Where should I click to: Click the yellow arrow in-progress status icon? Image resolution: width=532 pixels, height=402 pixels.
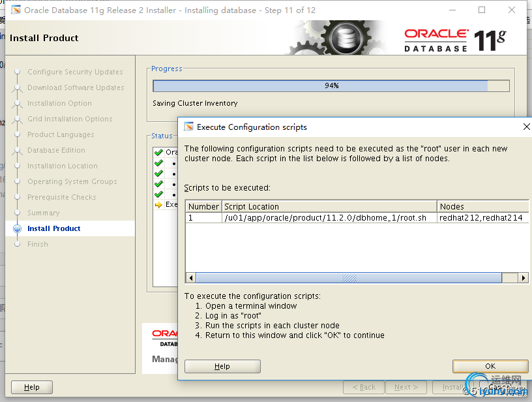point(158,205)
